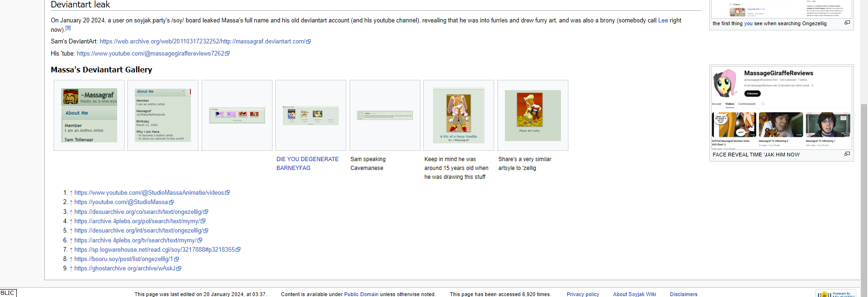Jump back using reference 1 up arrow
Screen dimensions: 868x297
click(x=71, y=193)
